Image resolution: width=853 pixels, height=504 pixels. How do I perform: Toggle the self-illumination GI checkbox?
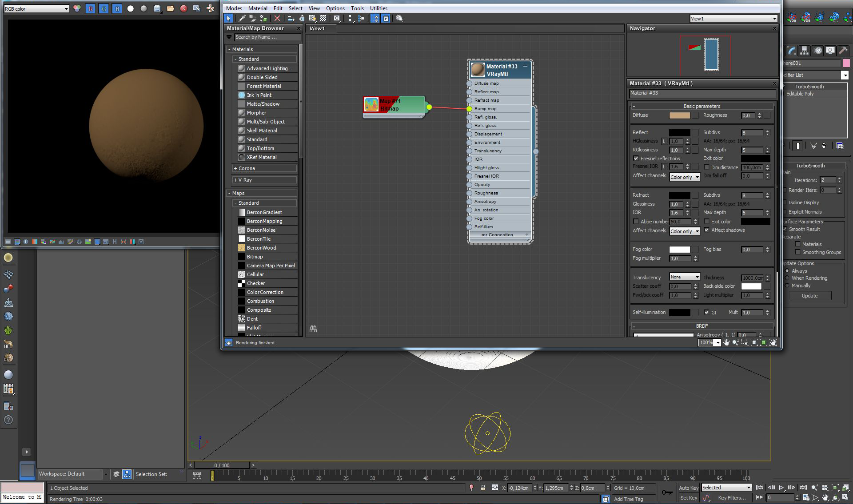(x=706, y=312)
